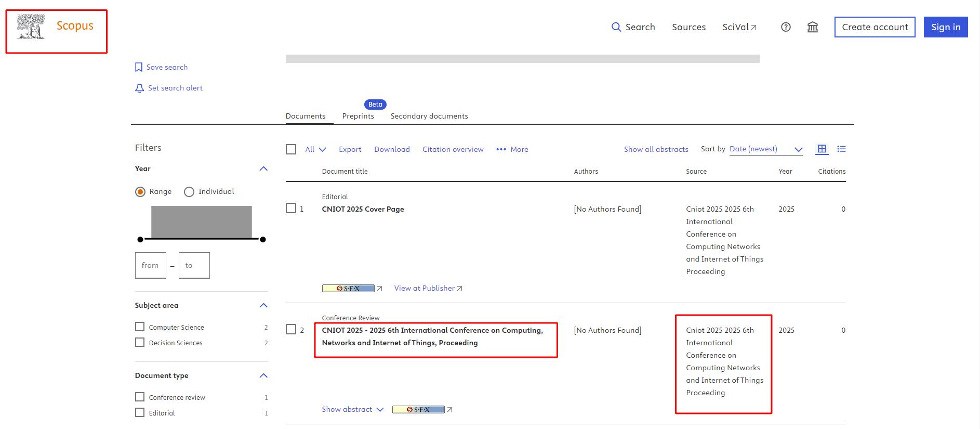The image size is (980, 429).
Task: Click the year 'from' input field
Action: coord(151,265)
